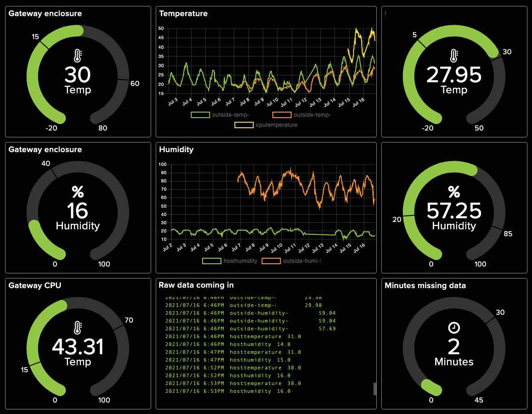Click the 85 threshold label on 57.25 Humidity gauge
Screen dimensions: 532x414
click(x=508, y=234)
